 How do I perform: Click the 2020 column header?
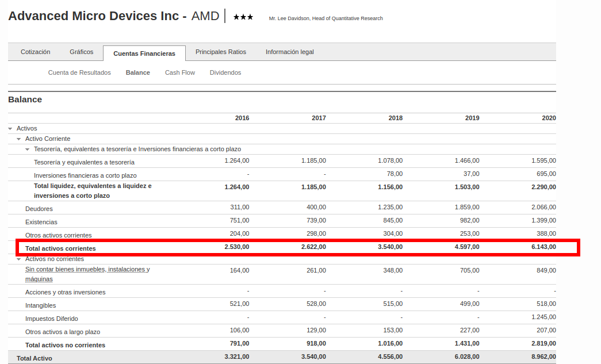[x=549, y=118]
